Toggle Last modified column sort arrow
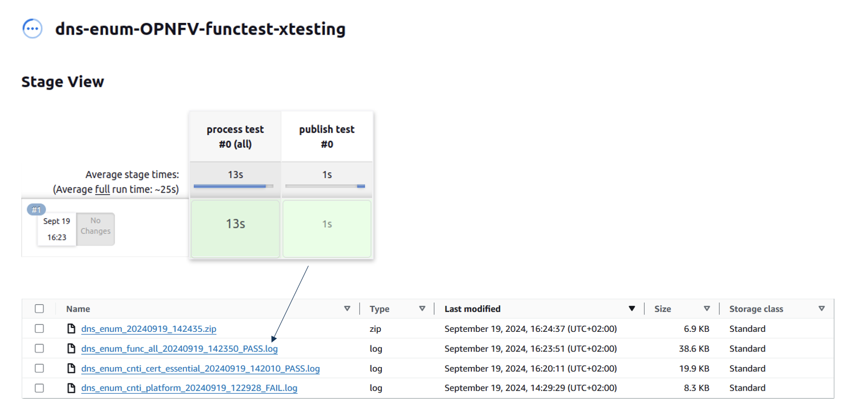 pyautogui.click(x=631, y=308)
